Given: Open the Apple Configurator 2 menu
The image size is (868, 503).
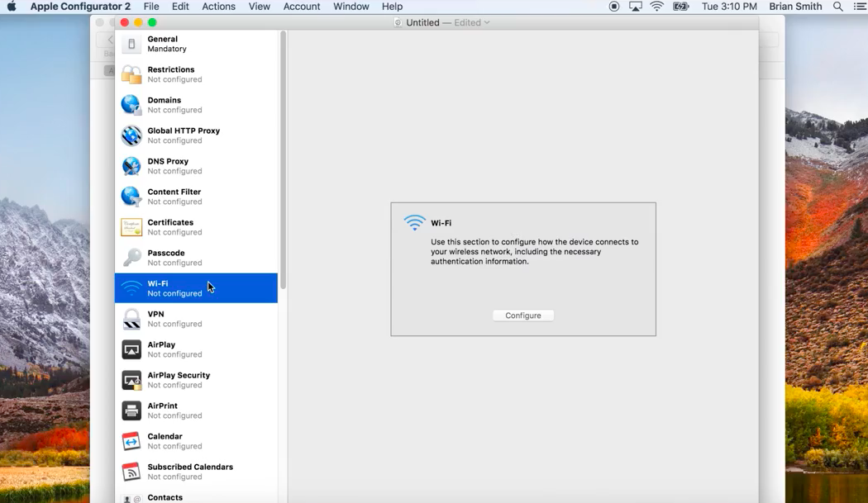Looking at the screenshot, I should coord(80,7).
